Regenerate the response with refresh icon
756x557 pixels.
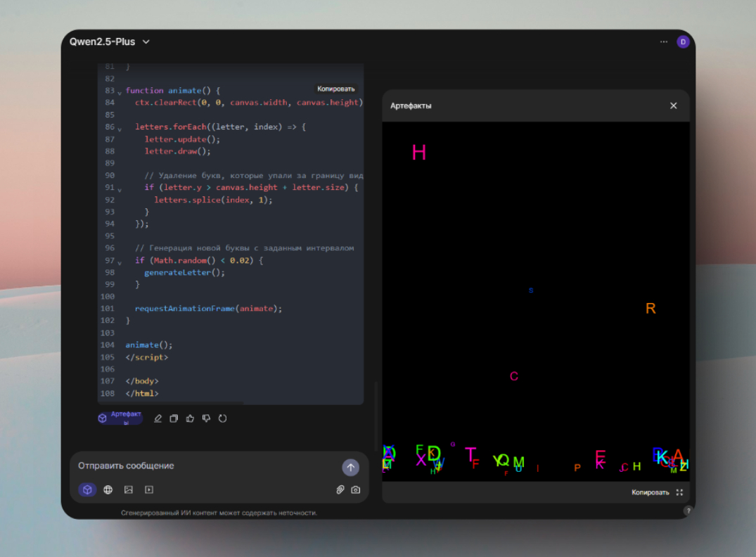click(x=222, y=418)
